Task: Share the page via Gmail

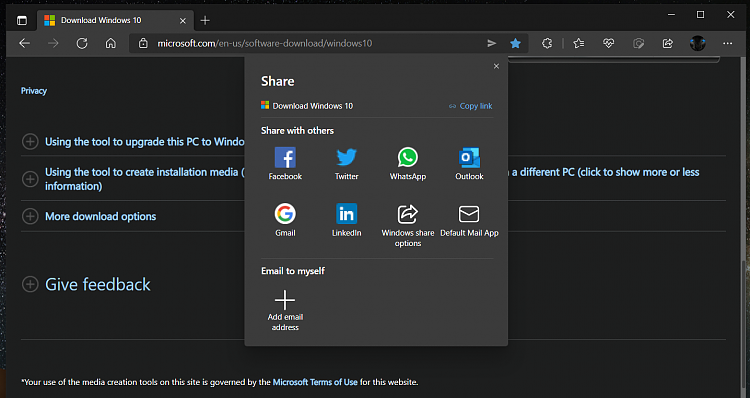Action: click(x=285, y=220)
